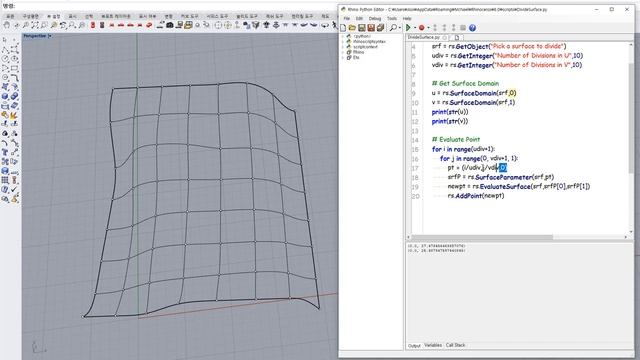
Task: Click the Join tool in left sidebar
Action: (5, 115)
